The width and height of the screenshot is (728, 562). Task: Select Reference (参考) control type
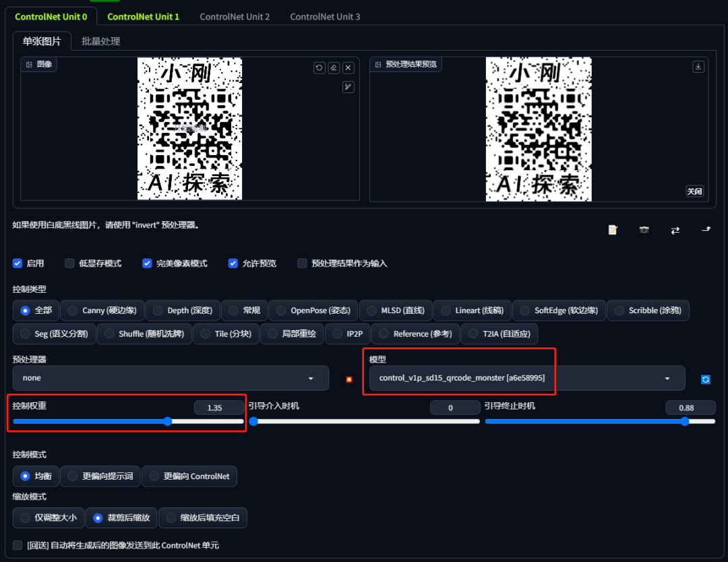tap(415, 334)
